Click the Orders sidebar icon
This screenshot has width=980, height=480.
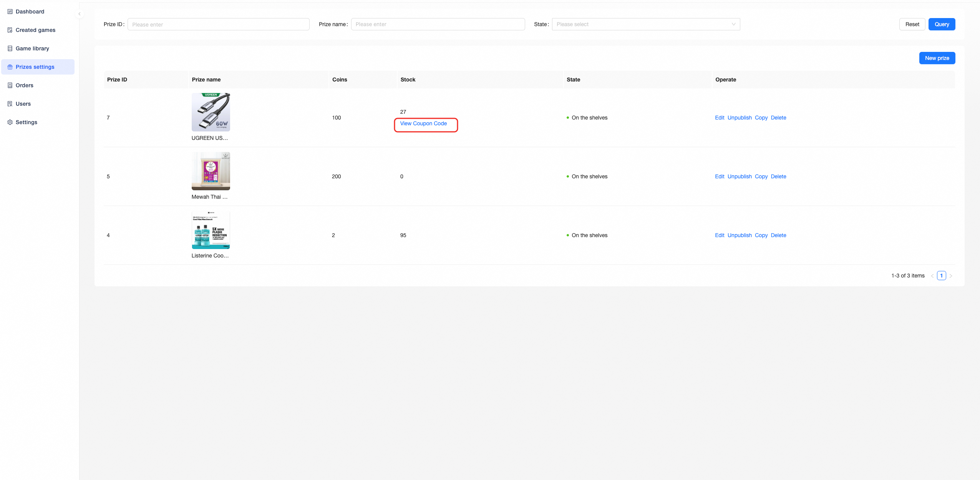coord(10,85)
